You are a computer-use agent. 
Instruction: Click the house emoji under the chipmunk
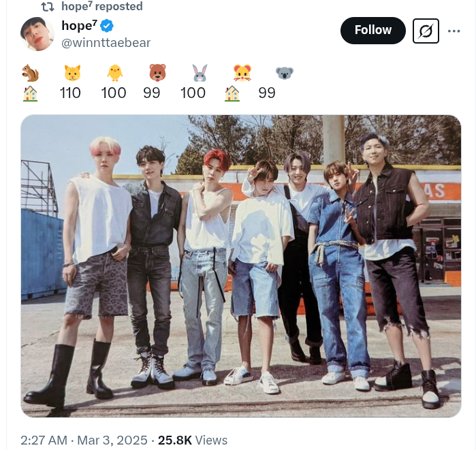coord(30,93)
